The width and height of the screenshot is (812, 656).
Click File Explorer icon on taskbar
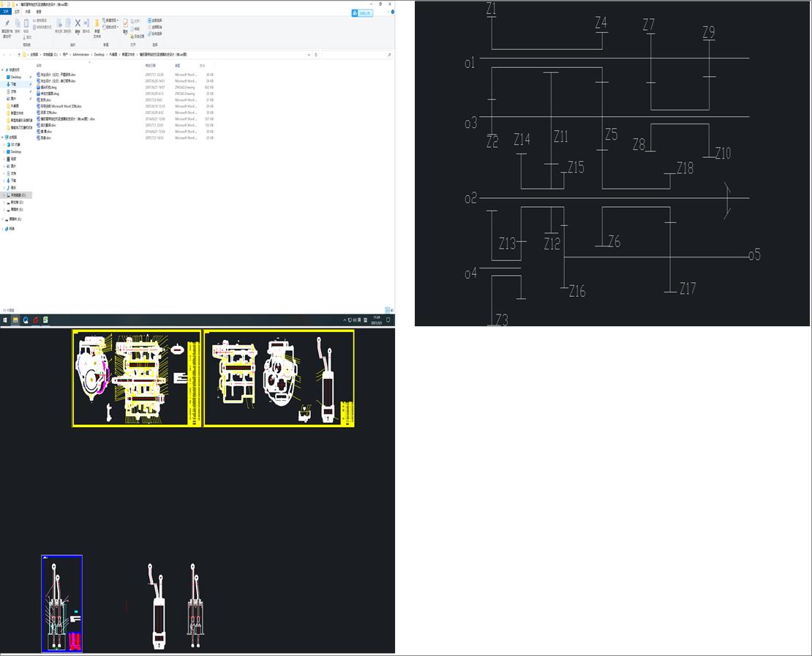coord(15,320)
